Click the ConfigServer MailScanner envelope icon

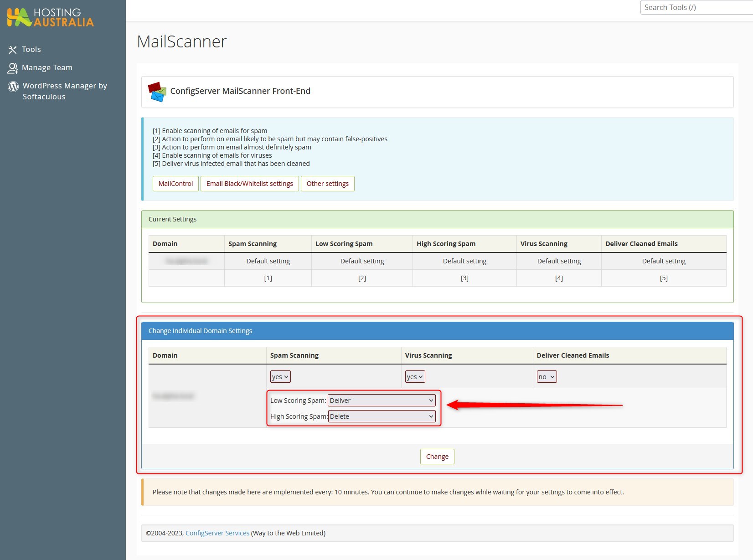(x=157, y=92)
